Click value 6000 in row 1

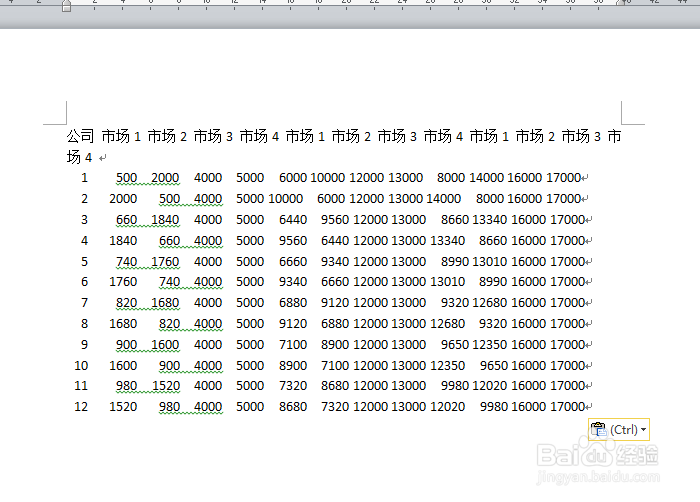pos(293,178)
